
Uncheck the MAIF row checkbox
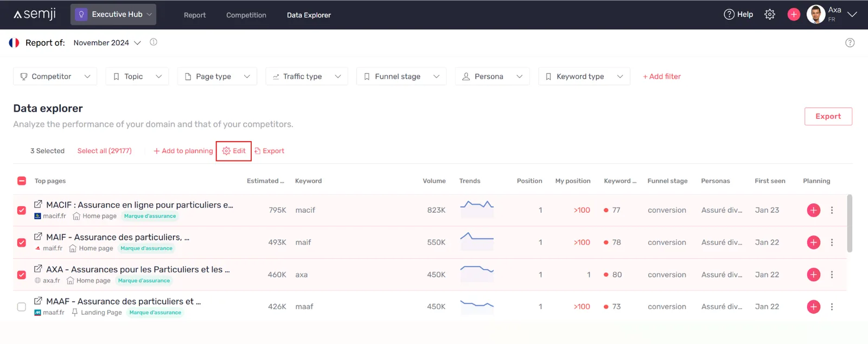coord(22,243)
